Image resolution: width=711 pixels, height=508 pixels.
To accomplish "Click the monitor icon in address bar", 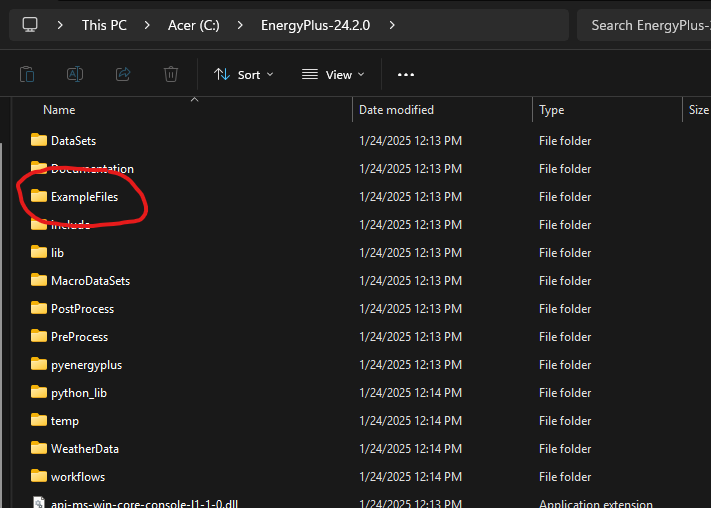I will click(x=30, y=25).
